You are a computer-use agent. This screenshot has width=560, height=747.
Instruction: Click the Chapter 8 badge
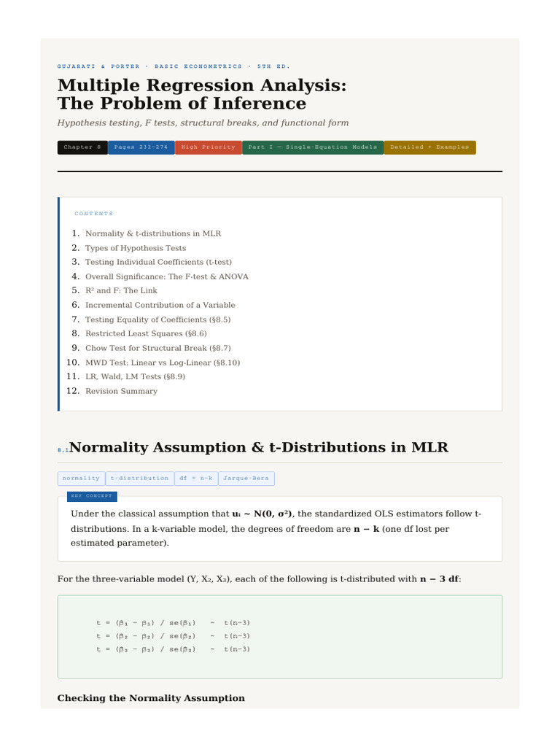[x=82, y=147]
